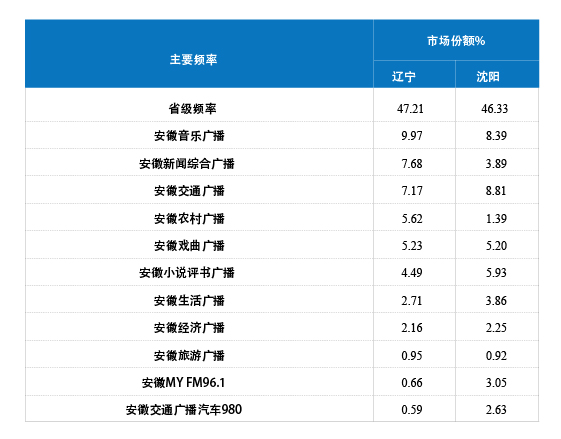
Task: Select the 安徽生活广播 row label
Action: pyautogui.click(x=189, y=300)
